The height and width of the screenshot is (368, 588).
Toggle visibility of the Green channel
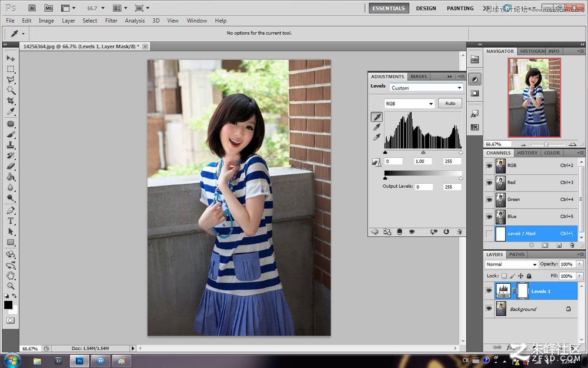pos(489,200)
